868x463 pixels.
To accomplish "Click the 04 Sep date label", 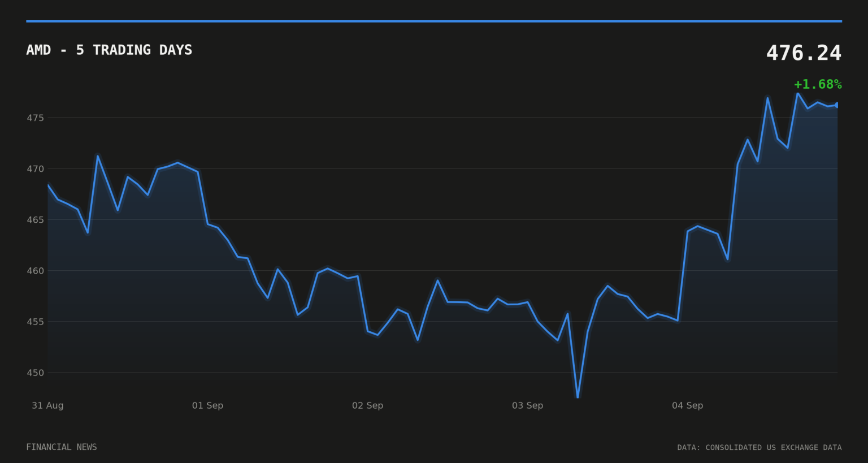I will point(687,405).
